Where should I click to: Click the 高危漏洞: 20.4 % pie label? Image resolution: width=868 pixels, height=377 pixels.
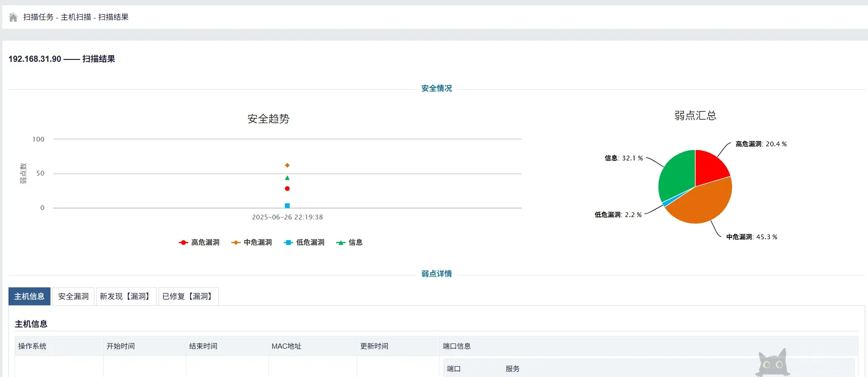point(761,144)
